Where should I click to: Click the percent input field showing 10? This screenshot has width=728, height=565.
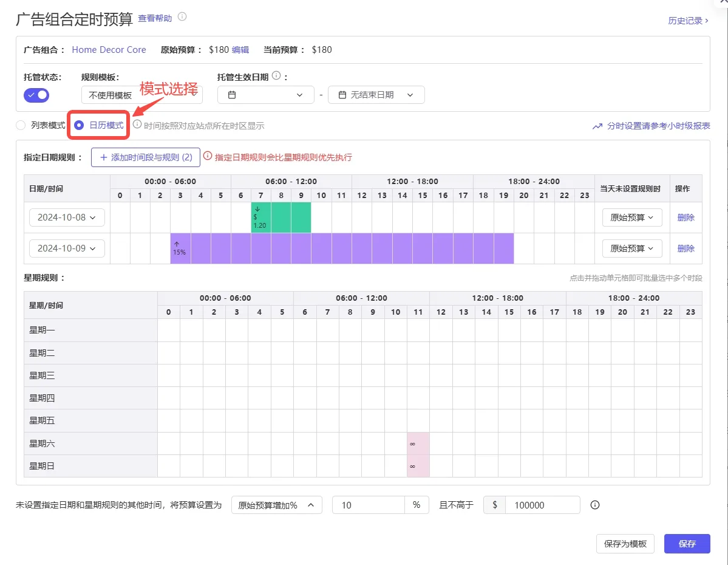point(368,505)
